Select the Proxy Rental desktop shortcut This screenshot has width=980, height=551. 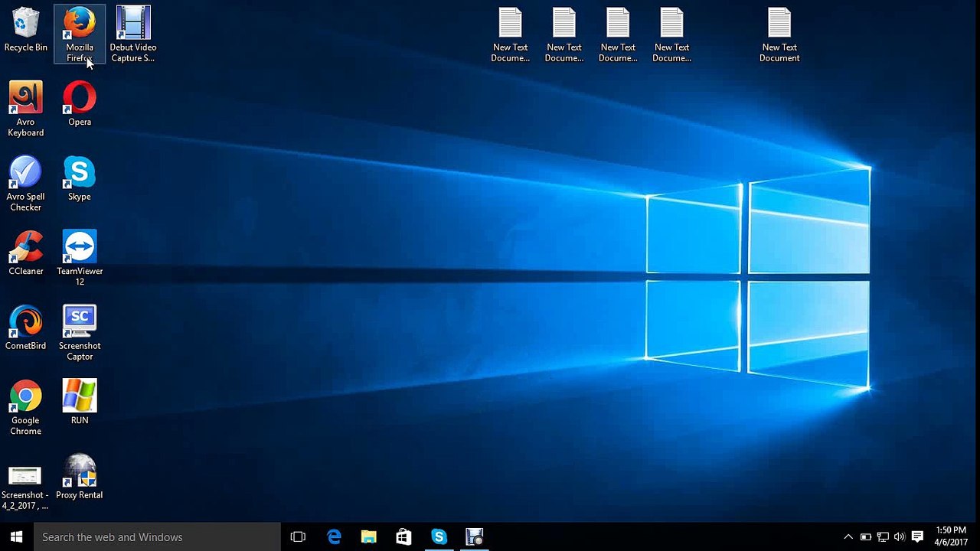click(80, 477)
